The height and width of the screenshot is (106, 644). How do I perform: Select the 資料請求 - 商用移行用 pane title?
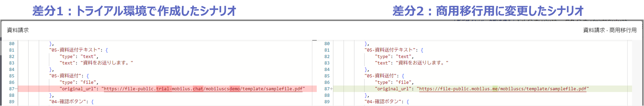610,30
